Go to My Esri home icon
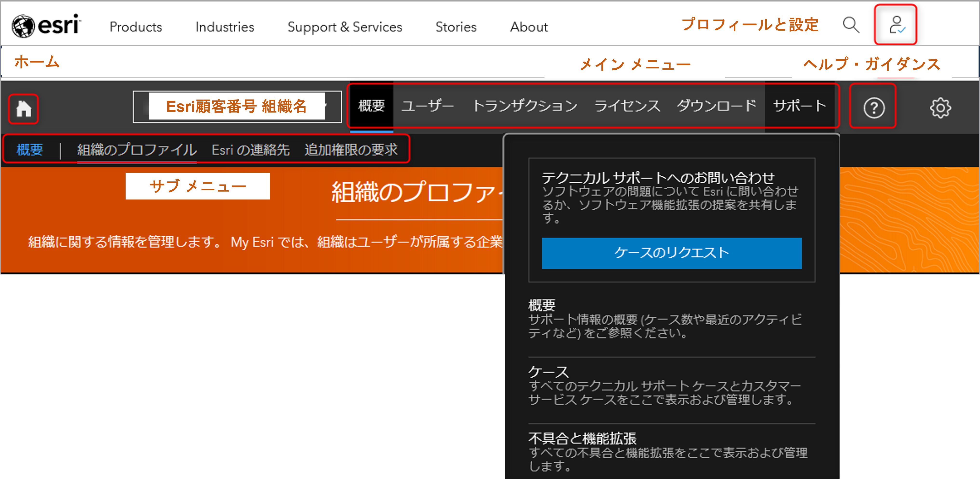 pyautogui.click(x=24, y=109)
